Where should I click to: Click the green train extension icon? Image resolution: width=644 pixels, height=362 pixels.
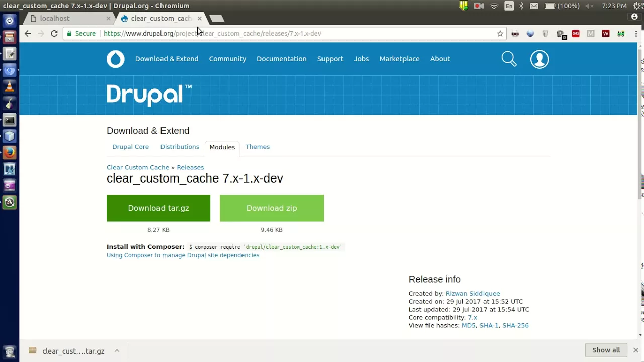point(621,34)
